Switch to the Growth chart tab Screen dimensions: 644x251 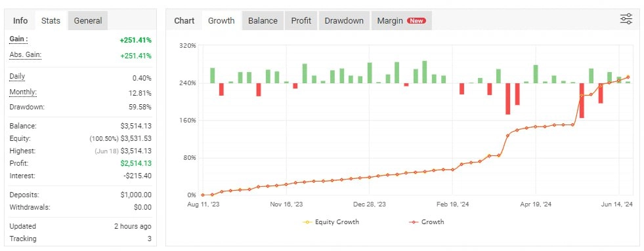(221, 20)
